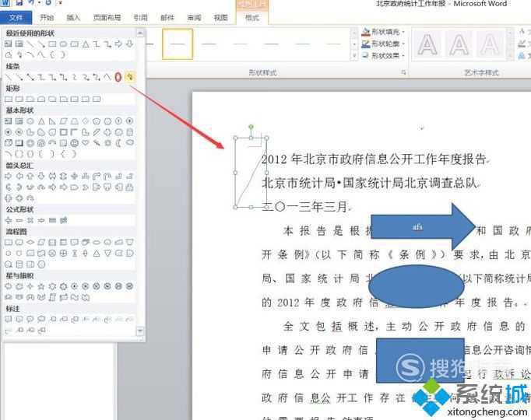531x420 pixels.
Task: Pick the Curve shape in 线条 section
Action: click(x=107, y=77)
